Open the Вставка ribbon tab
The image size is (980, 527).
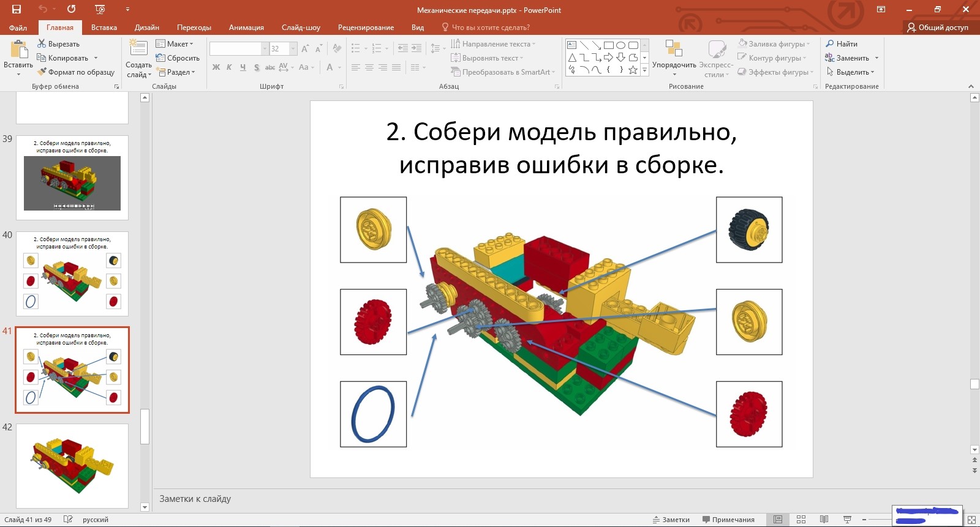[x=104, y=28]
